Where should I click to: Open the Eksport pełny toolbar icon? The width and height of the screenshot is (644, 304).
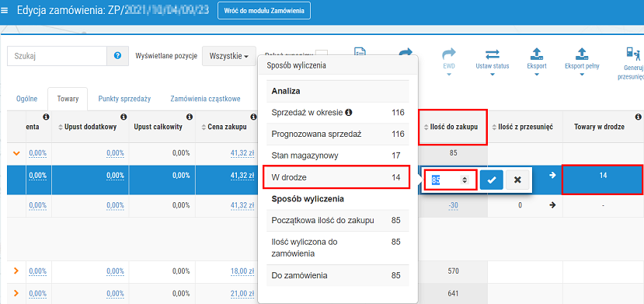click(582, 54)
